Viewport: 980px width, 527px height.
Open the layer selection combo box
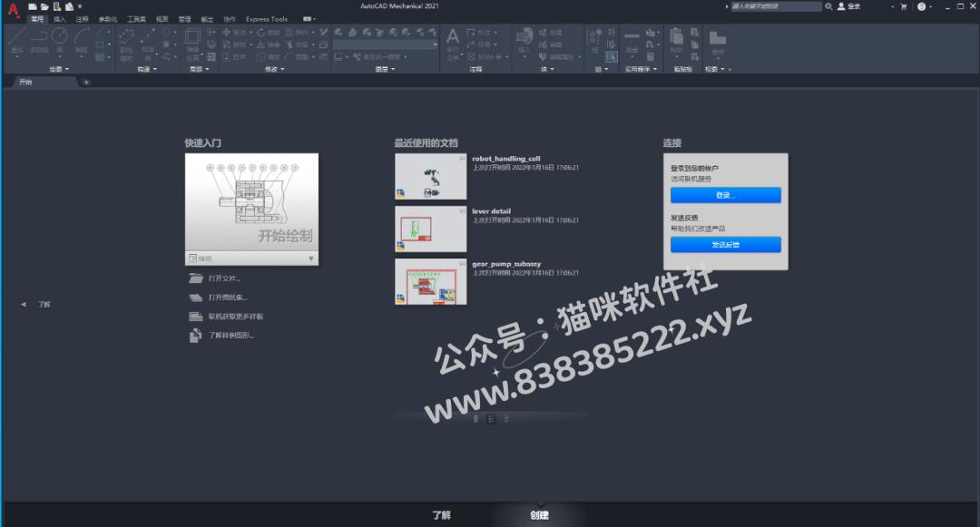pyautogui.click(x=385, y=45)
